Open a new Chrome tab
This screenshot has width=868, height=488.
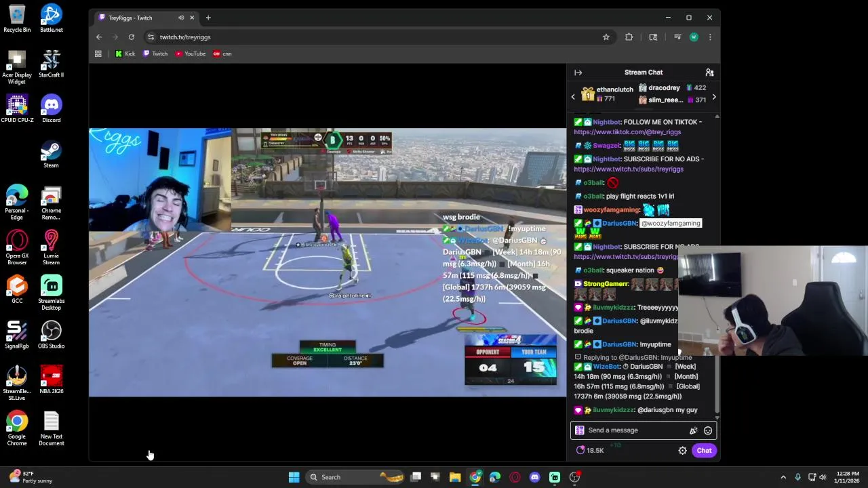click(x=208, y=18)
